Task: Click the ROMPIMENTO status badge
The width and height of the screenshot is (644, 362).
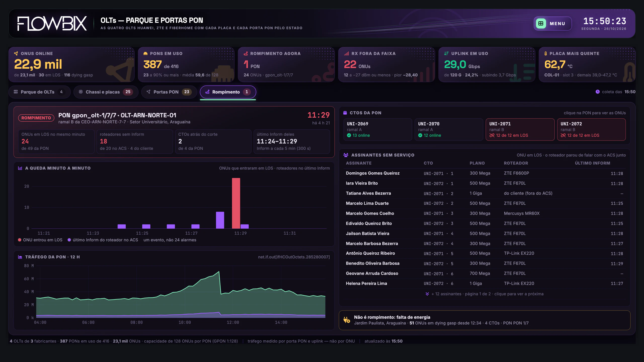Action: coord(36,118)
